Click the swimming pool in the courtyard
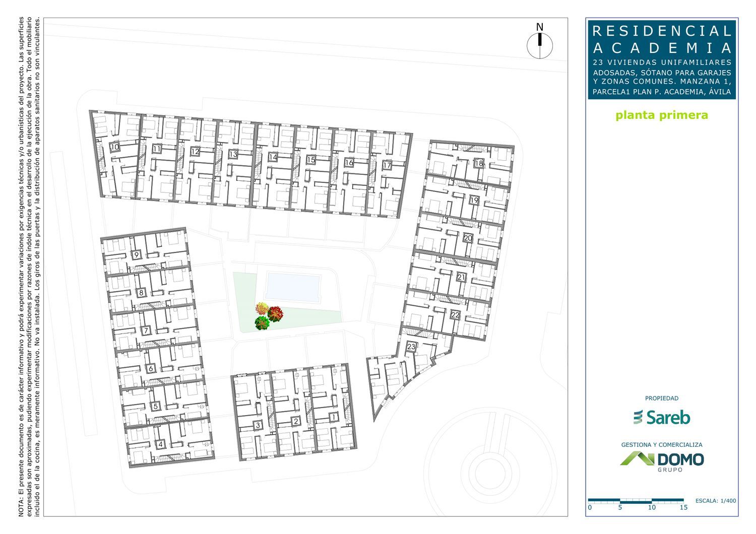Screen dimensions: 756x534 [x=294, y=288]
